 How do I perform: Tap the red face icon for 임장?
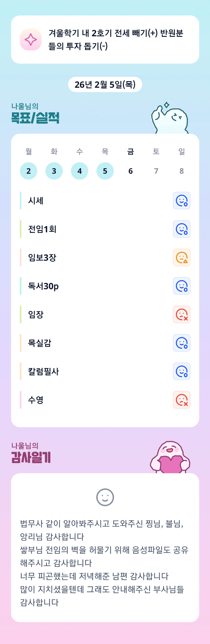click(x=182, y=314)
